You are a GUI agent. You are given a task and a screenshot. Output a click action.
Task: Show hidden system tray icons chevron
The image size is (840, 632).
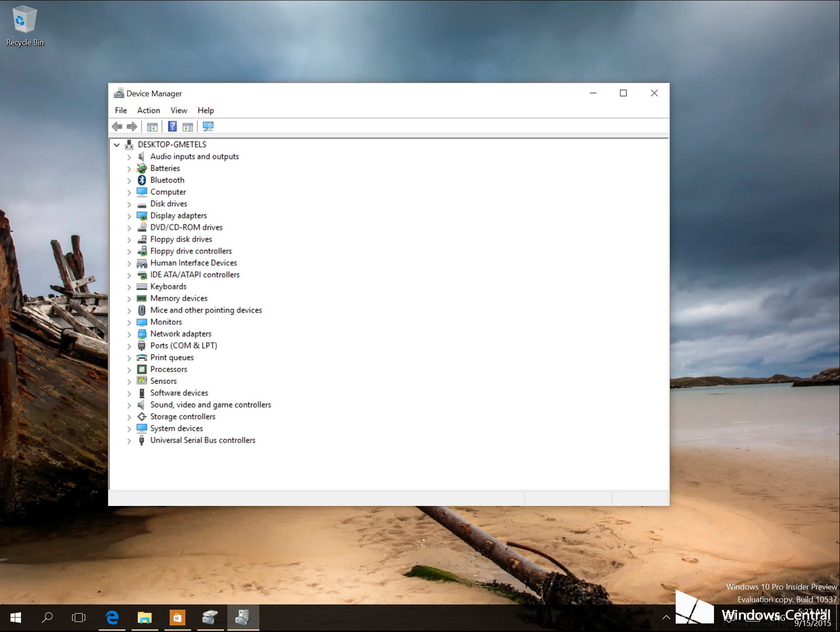666,618
